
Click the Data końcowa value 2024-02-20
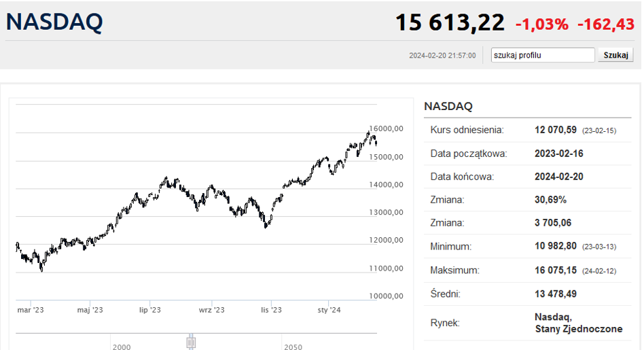[x=558, y=177]
